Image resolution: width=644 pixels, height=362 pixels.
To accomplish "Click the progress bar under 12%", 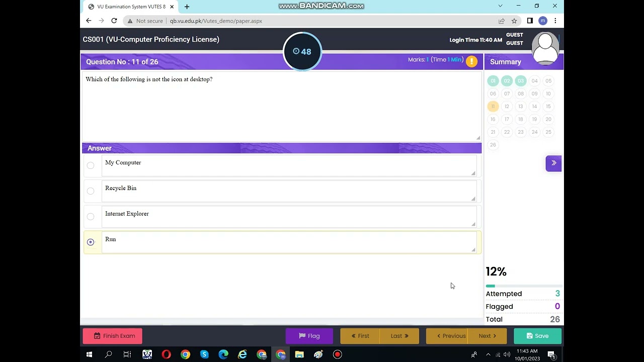I will (x=524, y=286).
